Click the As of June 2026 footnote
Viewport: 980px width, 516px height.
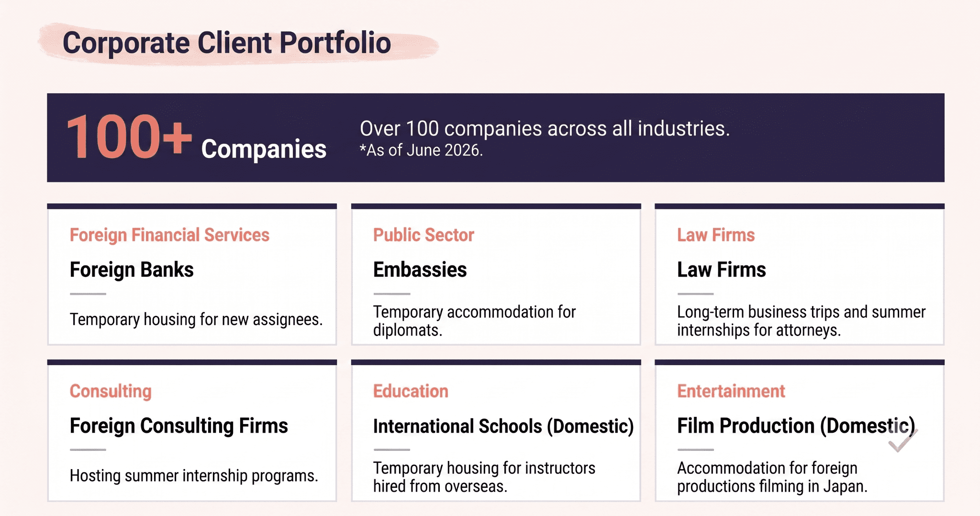(x=421, y=150)
